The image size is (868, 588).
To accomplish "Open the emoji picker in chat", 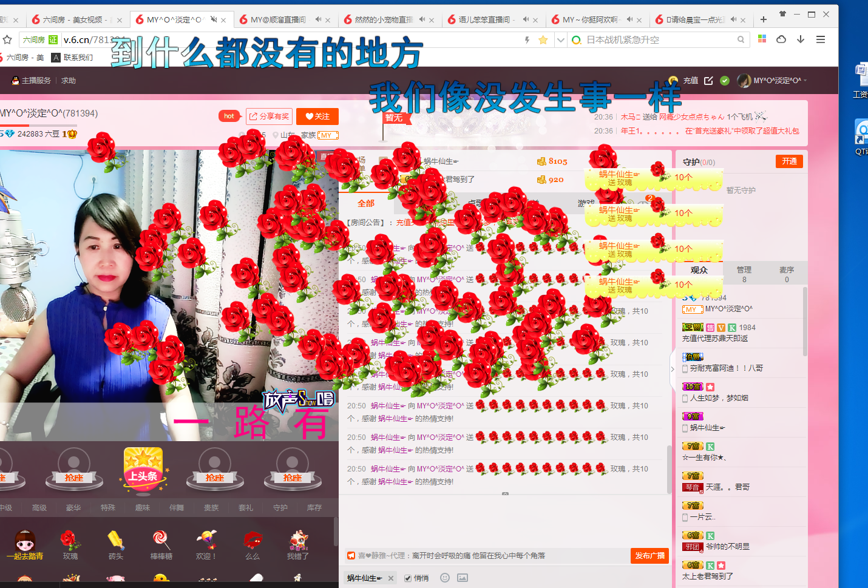I will click(445, 578).
